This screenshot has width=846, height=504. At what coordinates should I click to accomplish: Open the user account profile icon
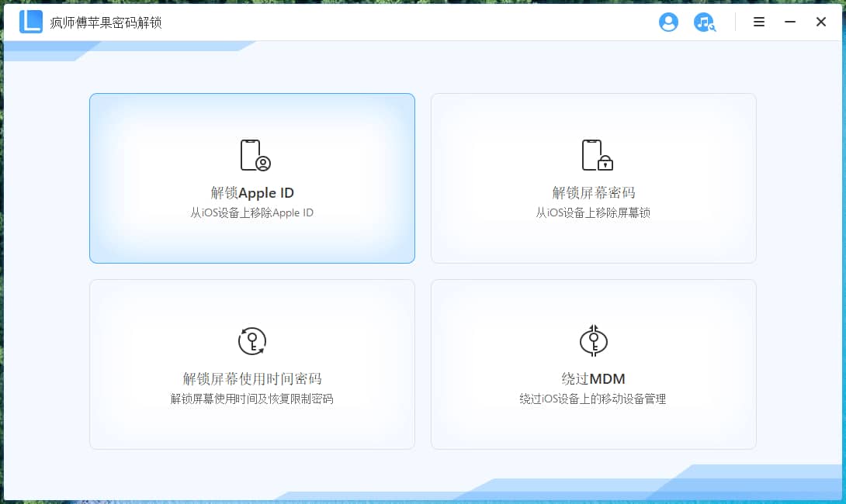(x=668, y=22)
